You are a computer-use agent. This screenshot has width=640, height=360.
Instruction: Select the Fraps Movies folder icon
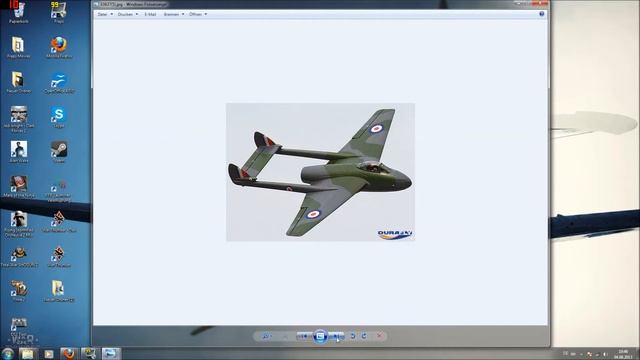[18, 47]
